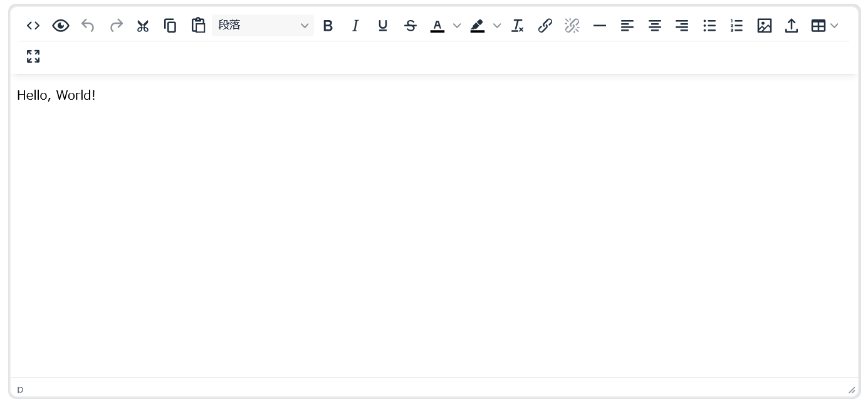Toggle strikethrough formatting
The image size is (868, 402).
[410, 26]
